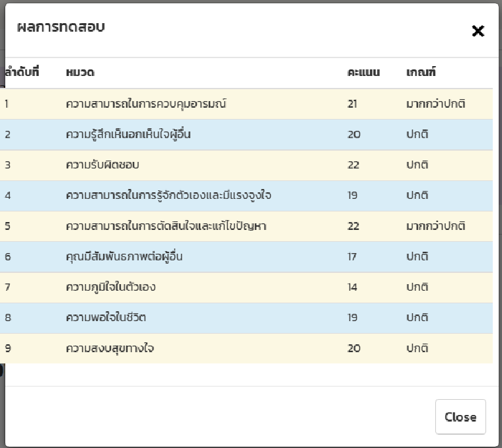Screen dimensions: 502x448
Task: Select row ความรู้สึกเห็นอกเห็นใจผู้อื่น
Action: (246, 135)
